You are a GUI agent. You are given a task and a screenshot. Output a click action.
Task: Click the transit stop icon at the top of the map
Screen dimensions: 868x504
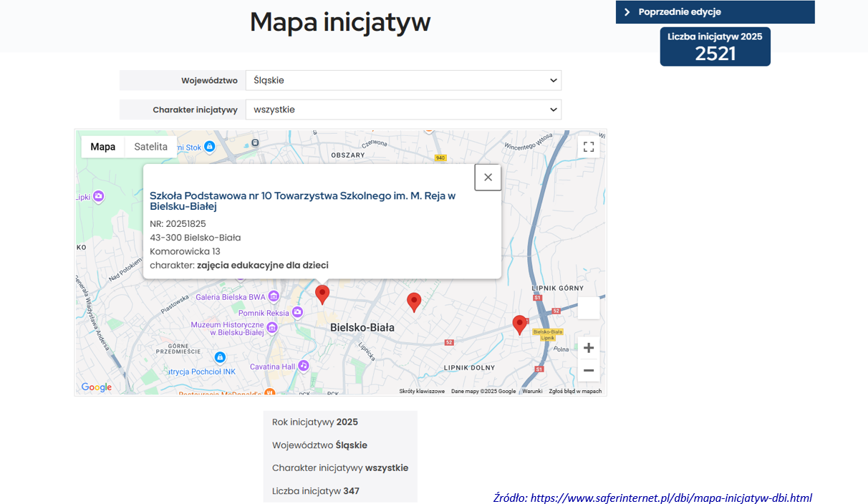click(256, 142)
